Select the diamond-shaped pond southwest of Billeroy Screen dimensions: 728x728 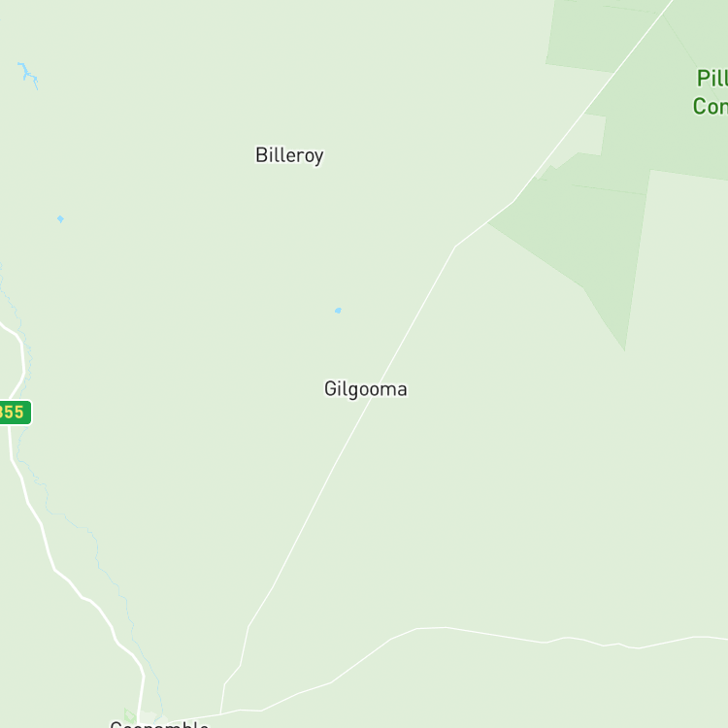tap(60, 218)
